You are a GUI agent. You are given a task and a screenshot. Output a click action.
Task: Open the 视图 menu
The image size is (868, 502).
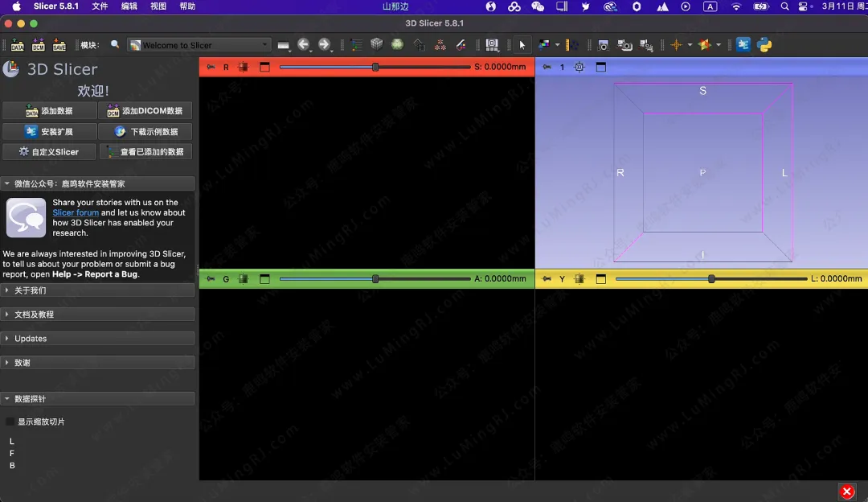158,6
